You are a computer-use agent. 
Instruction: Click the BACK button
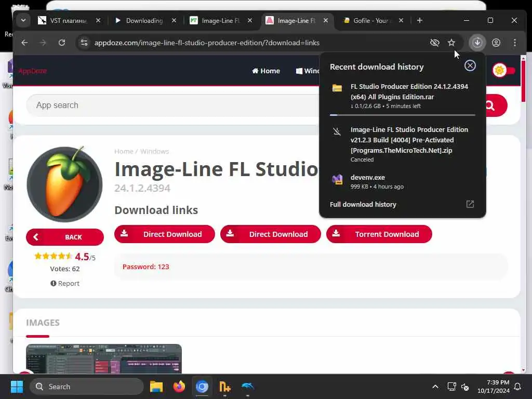coord(65,237)
